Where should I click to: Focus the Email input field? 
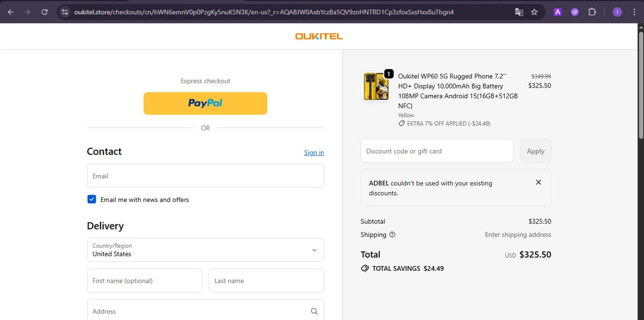coord(206,176)
